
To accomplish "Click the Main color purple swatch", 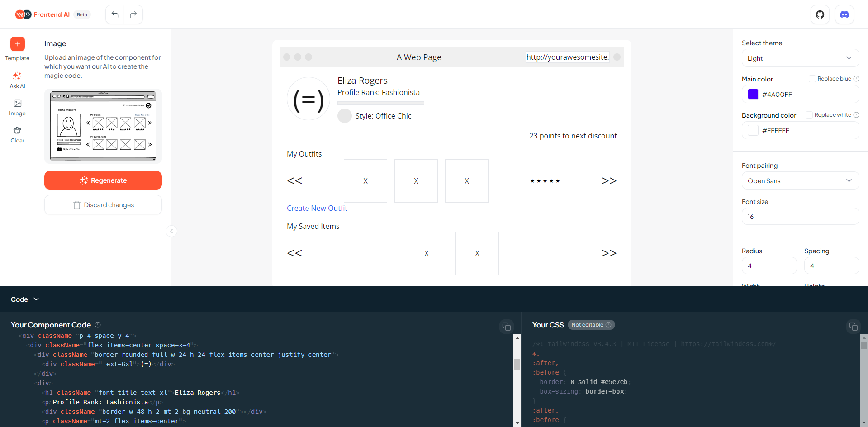I will coord(753,94).
